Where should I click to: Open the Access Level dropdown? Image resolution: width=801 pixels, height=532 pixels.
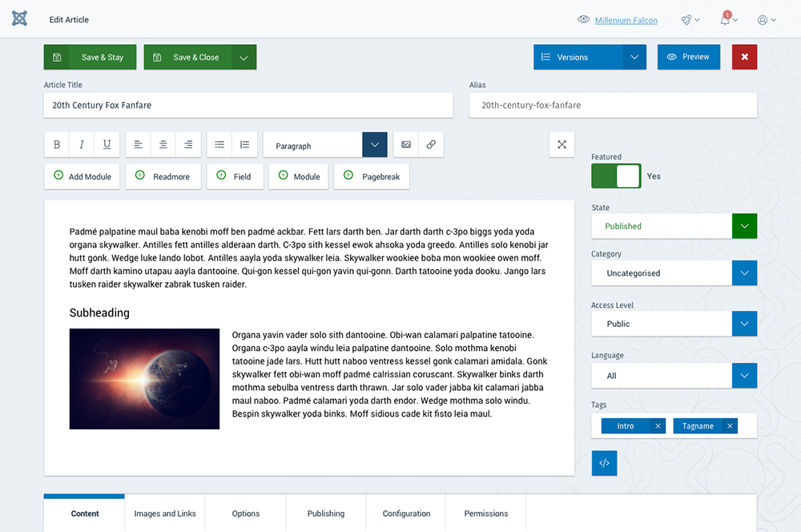[744, 324]
